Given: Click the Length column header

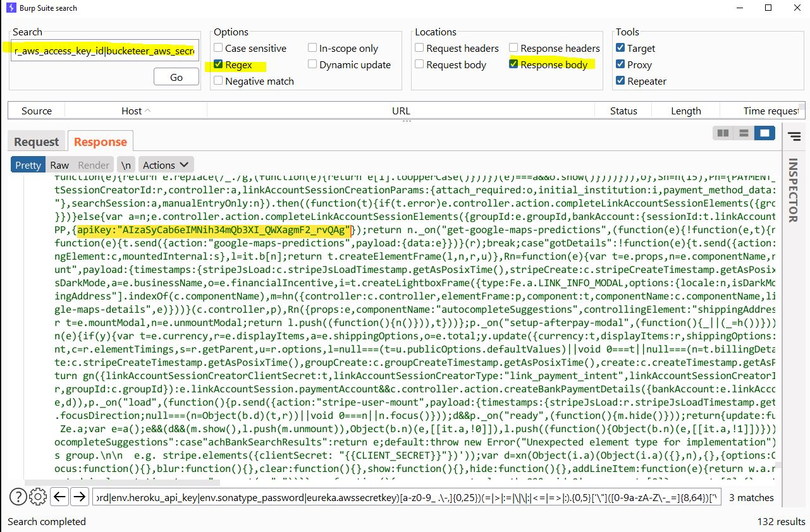Looking at the screenshot, I should pyautogui.click(x=685, y=111).
